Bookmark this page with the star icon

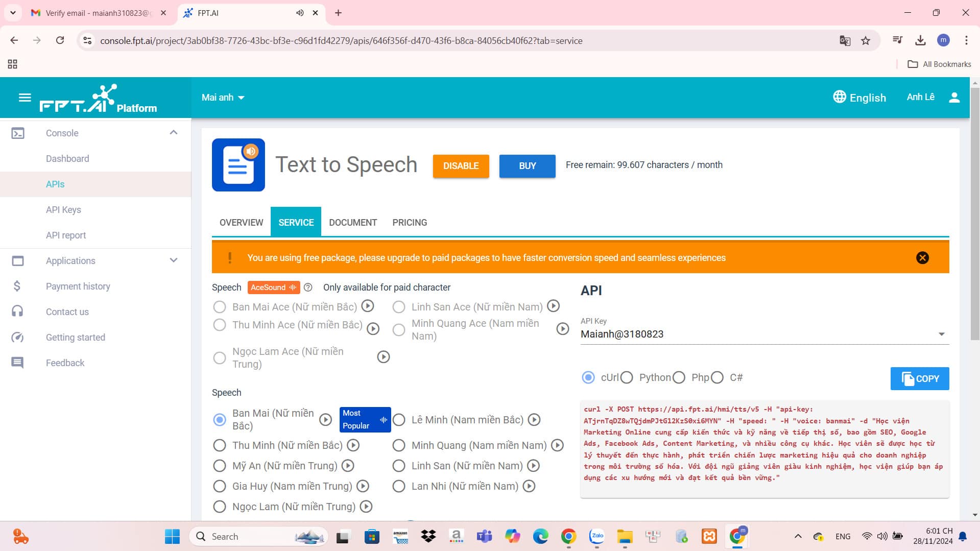coord(866,41)
